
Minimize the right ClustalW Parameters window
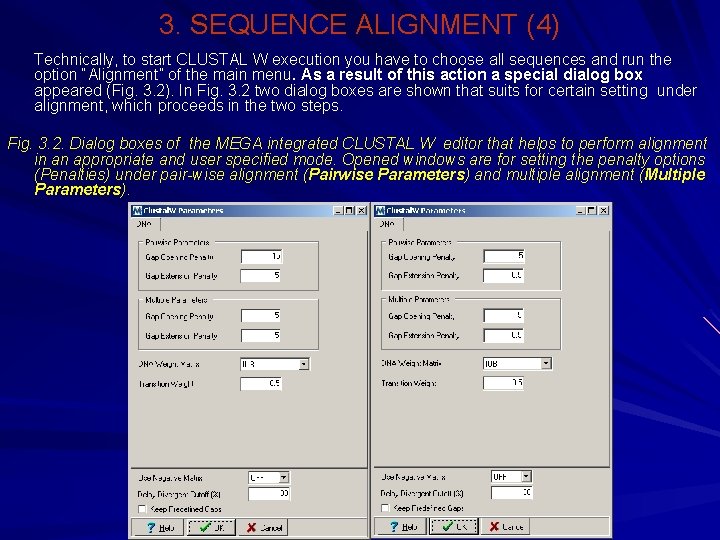580,211
